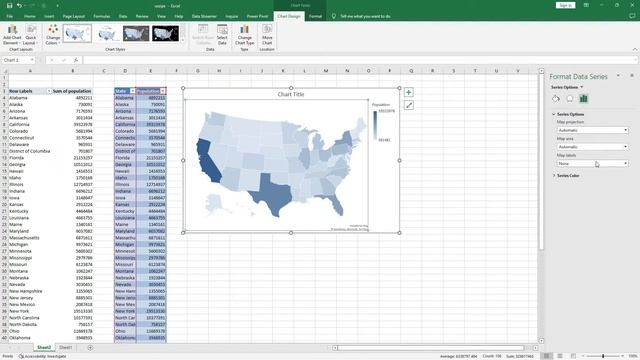Open the Page Layout tab
The height and width of the screenshot is (360, 640).
click(x=73, y=16)
